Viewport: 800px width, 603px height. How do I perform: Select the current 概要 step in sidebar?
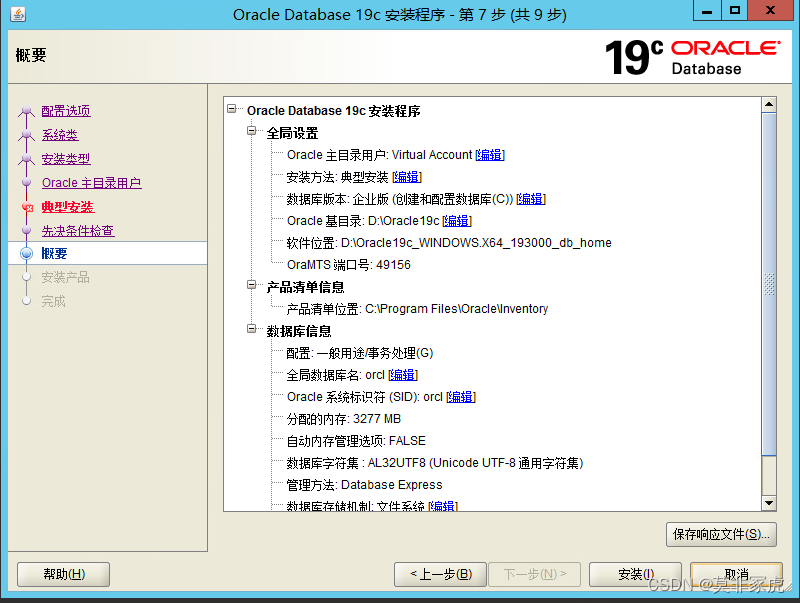click(x=108, y=253)
